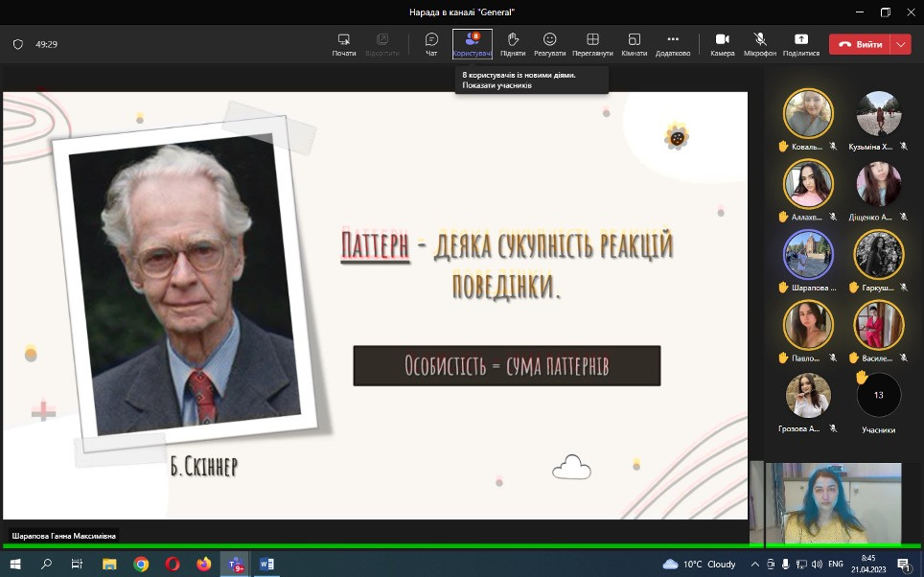Open weather widget showing 10°C Cloudy
924x577 pixels.
pos(699,565)
